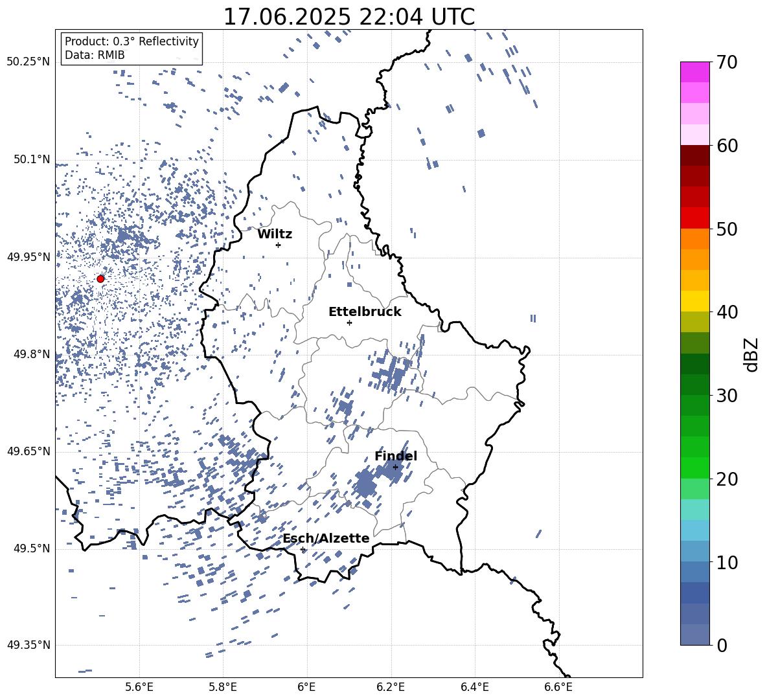Viewport: 767px width, 700px height.
Task: Click the 50.1°N latitude label
Action: click(x=32, y=160)
